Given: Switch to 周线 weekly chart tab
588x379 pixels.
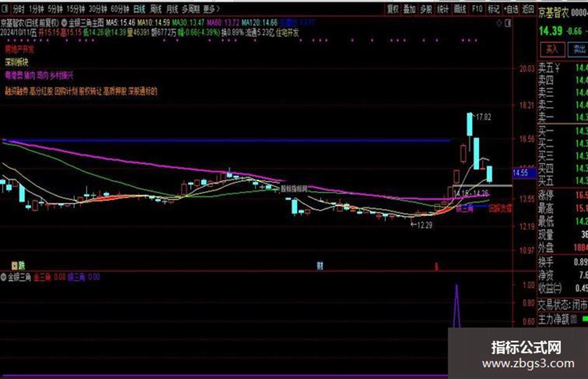Looking at the screenshot, I should pos(156,9).
